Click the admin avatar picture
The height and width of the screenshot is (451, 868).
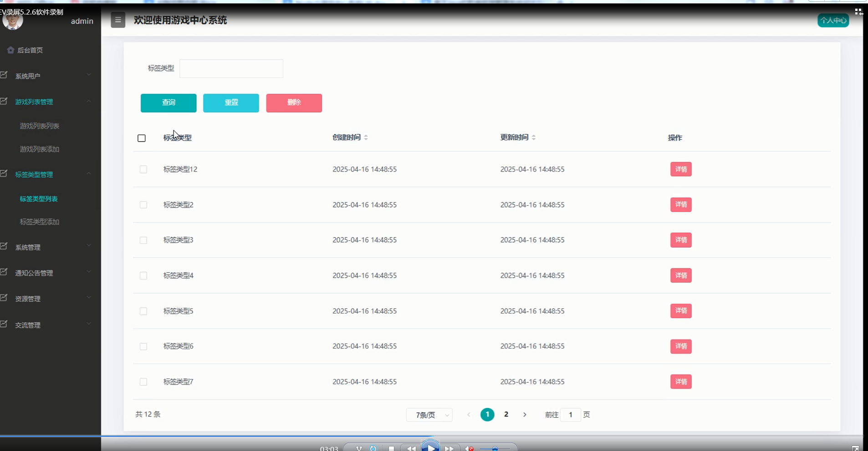(12, 20)
